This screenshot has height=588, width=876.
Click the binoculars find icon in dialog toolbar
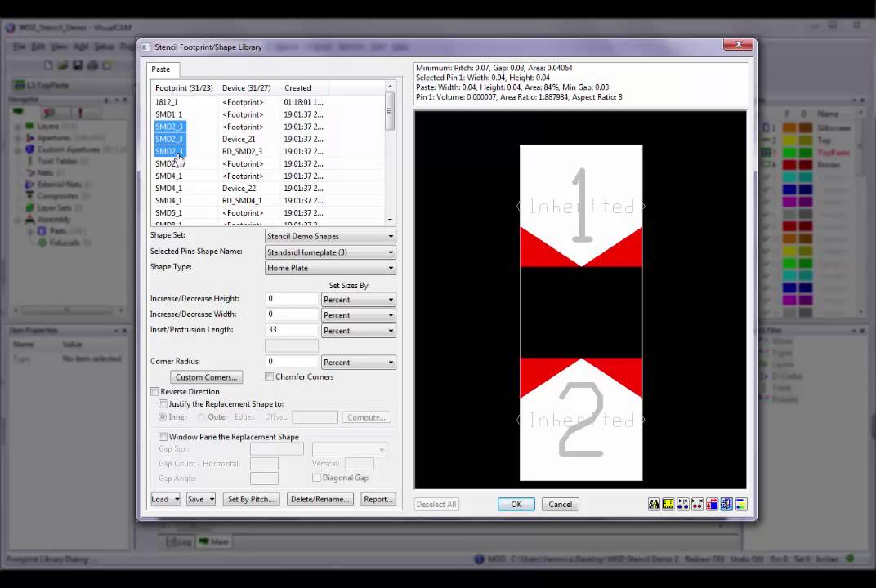[x=654, y=504]
